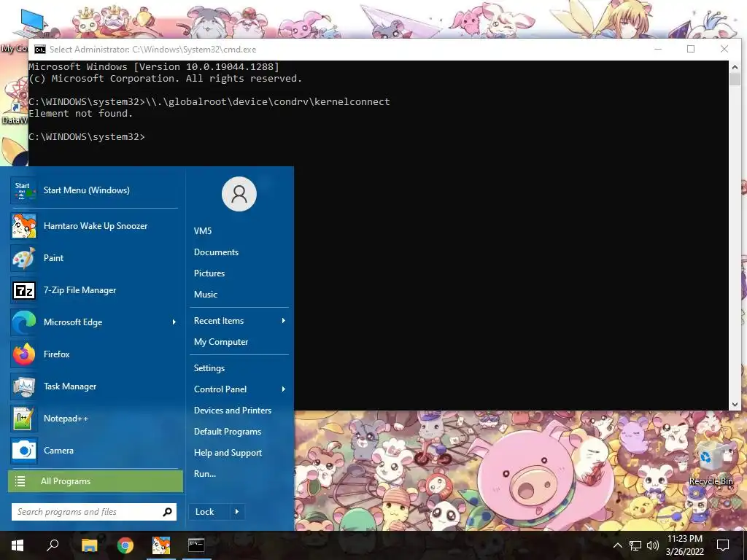
Task: Click the cmd window scrollbar thumb
Action: click(x=734, y=79)
